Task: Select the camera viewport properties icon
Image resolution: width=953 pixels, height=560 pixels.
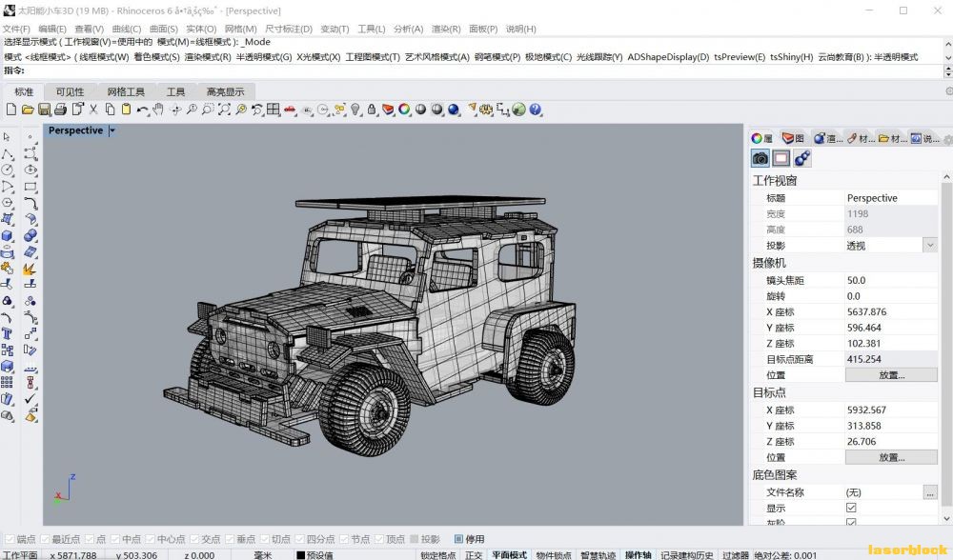Action: tap(760, 158)
